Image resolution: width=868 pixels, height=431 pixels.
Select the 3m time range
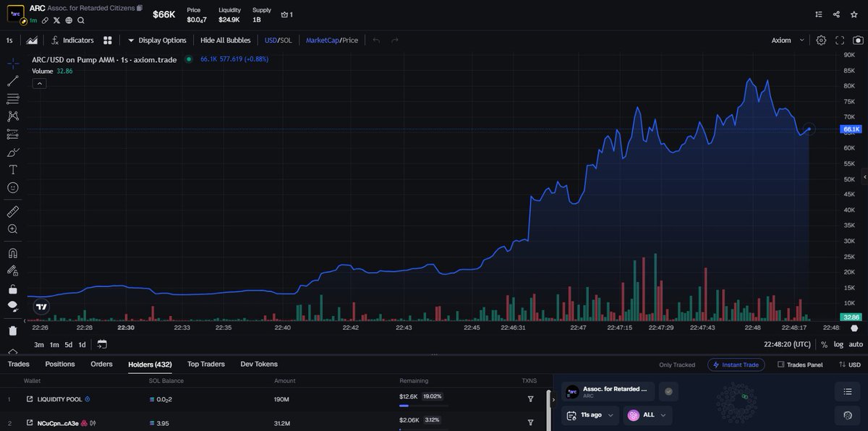point(39,344)
